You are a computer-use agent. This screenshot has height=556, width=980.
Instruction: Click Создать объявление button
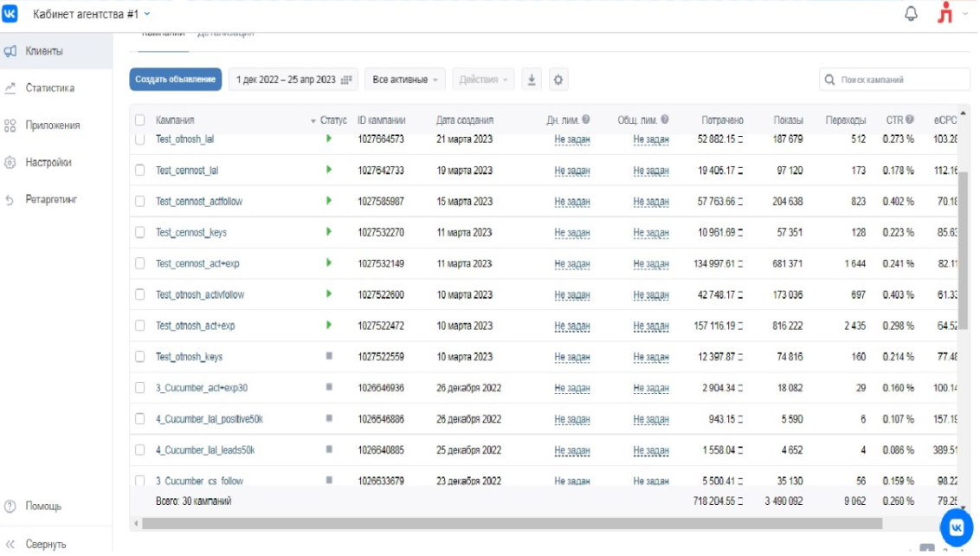[175, 80]
